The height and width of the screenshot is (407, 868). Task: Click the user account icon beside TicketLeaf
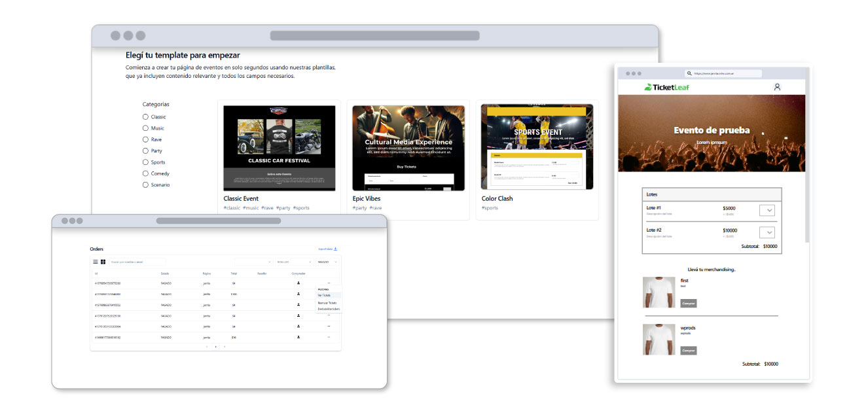pyautogui.click(x=777, y=86)
